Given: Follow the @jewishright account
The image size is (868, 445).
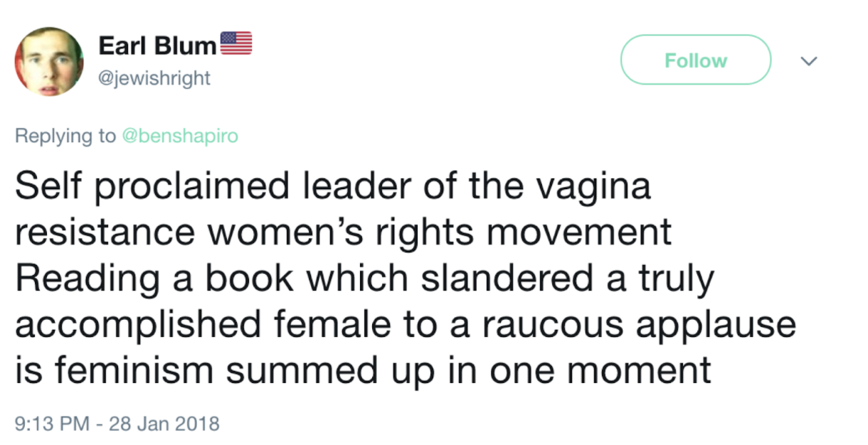Looking at the screenshot, I should (x=695, y=60).
